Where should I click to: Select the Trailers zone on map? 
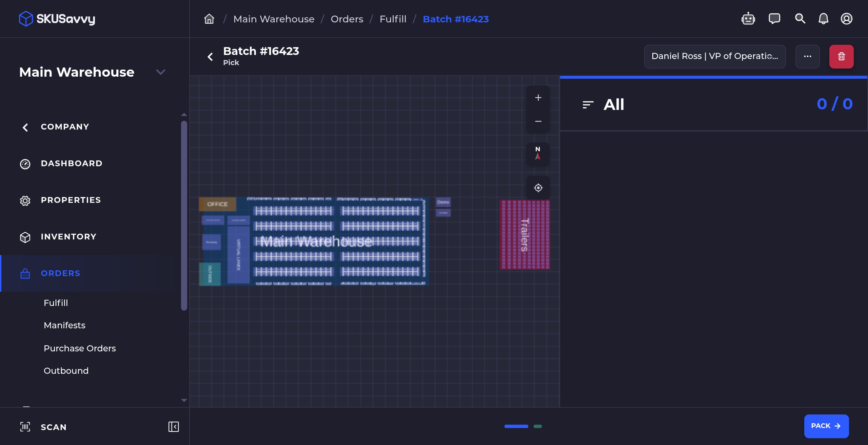tap(525, 235)
